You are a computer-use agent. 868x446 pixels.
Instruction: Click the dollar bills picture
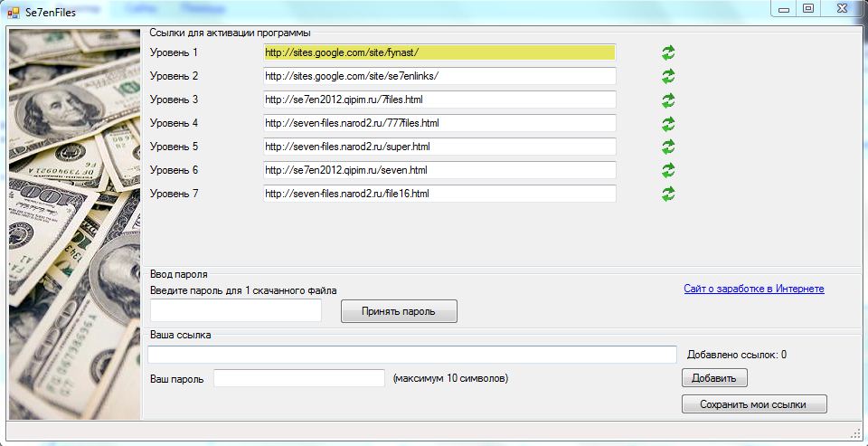[75, 223]
